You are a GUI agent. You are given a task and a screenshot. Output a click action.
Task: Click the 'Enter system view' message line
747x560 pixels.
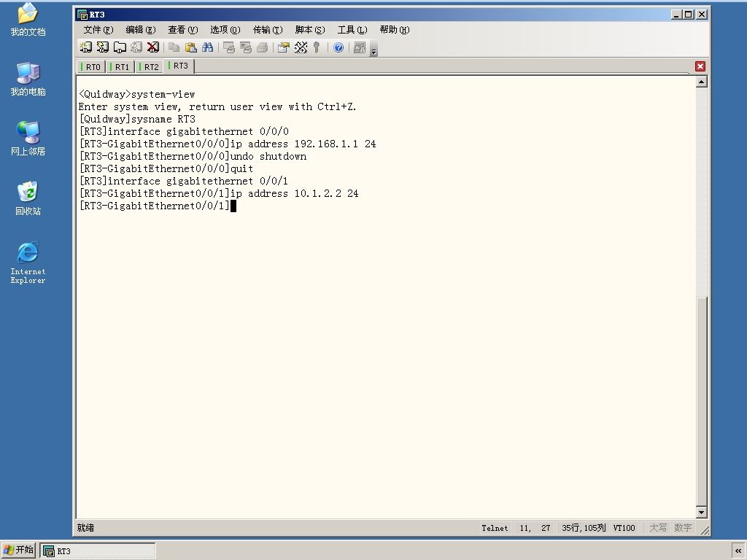[217, 106]
